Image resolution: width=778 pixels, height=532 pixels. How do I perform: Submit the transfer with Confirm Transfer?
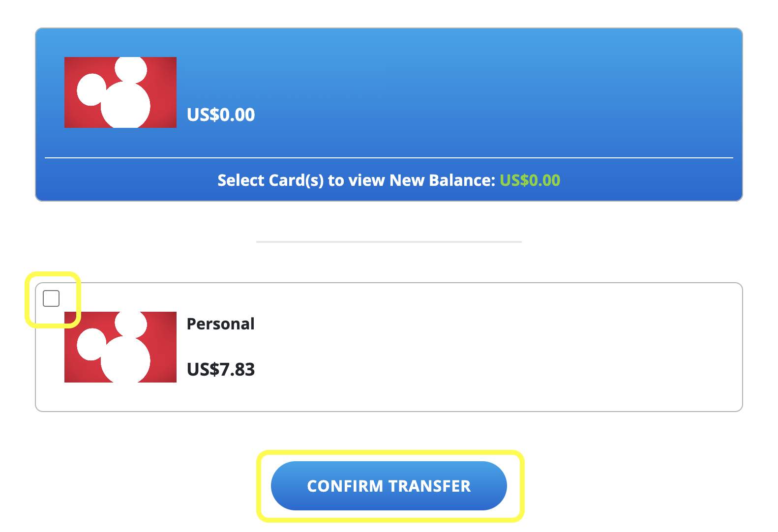(389, 486)
